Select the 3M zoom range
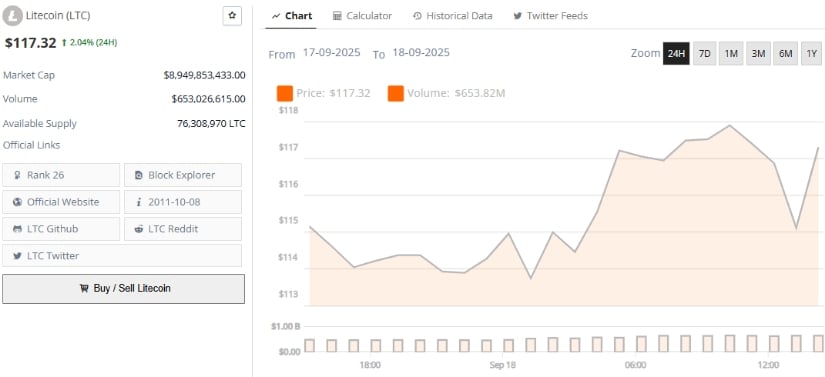825x377 pixels. click(x=759, y=54)
